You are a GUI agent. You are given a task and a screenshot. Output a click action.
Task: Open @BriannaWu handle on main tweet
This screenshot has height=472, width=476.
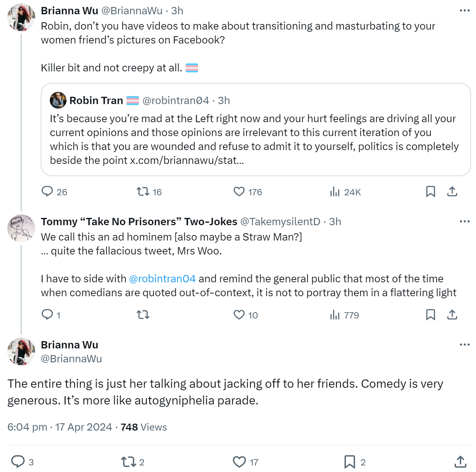(x=71, y=359)
